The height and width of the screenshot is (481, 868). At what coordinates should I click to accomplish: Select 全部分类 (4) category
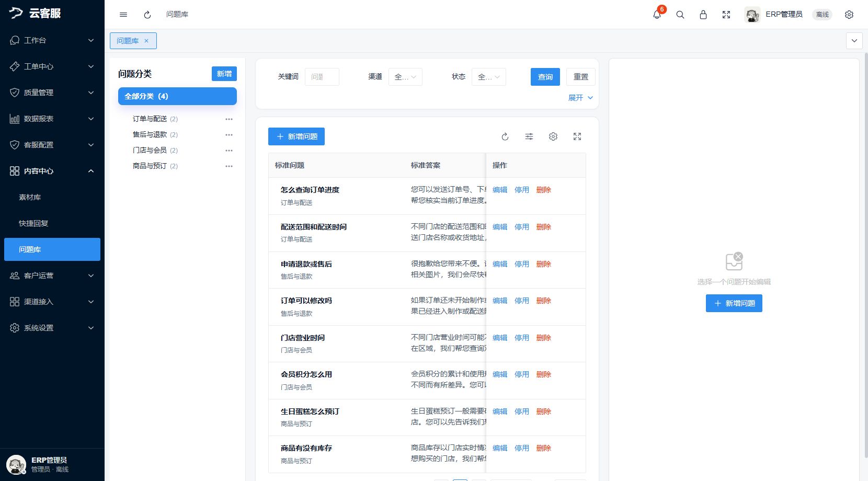(177, 96)
